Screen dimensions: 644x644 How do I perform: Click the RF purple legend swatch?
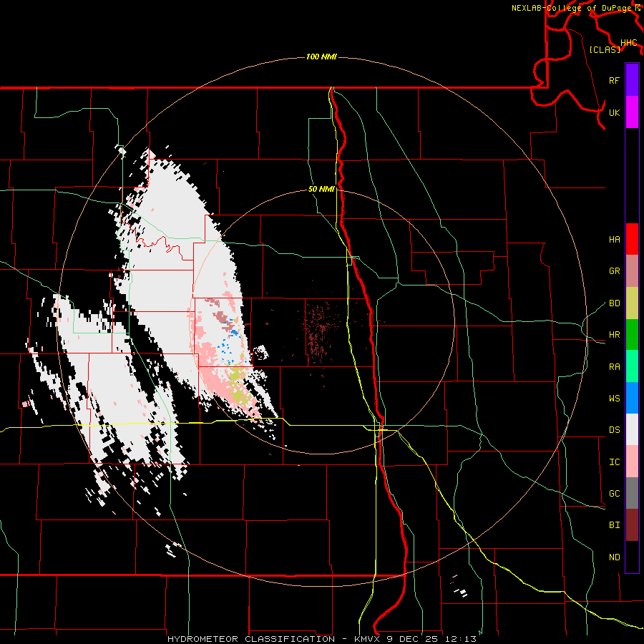(x=632, y=80)
